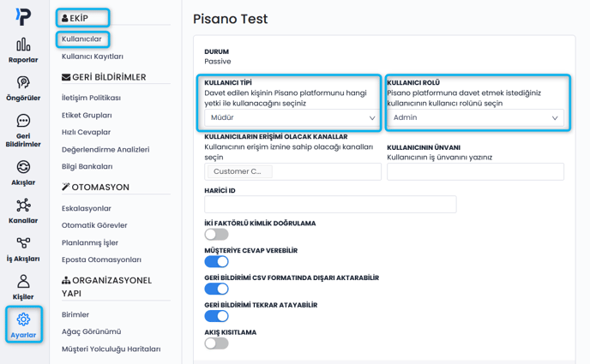
Task: Select İş Akışları workflow icon
Action: (x=23, y=244)
